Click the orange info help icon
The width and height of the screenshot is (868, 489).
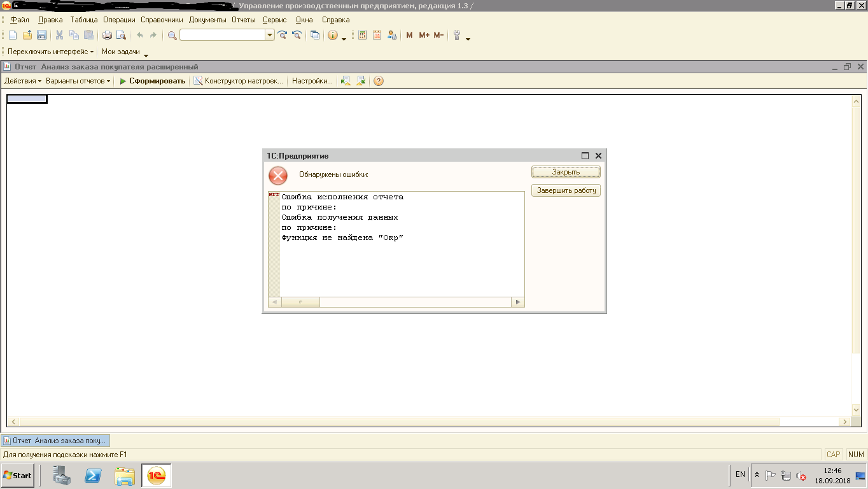pos(333,36)
